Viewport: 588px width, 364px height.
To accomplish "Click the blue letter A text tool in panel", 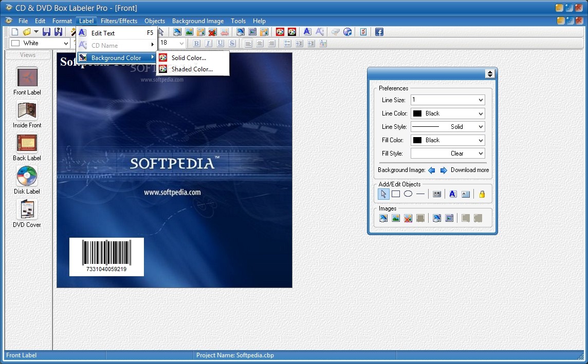I will [x=453, y=194].
